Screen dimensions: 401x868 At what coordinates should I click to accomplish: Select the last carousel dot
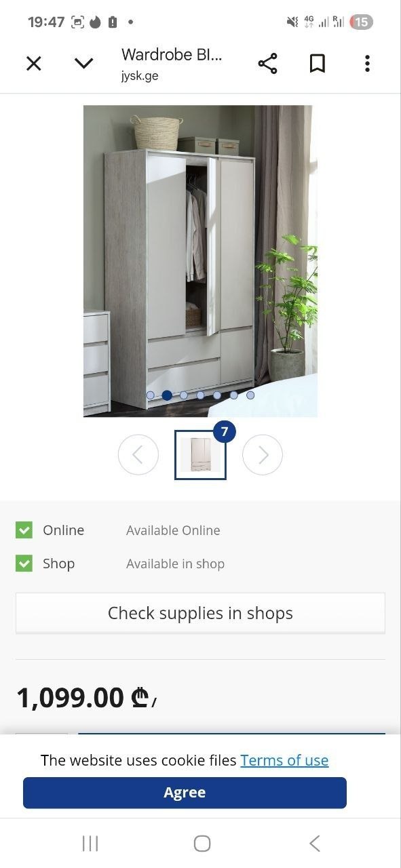[x=250, y=395]
